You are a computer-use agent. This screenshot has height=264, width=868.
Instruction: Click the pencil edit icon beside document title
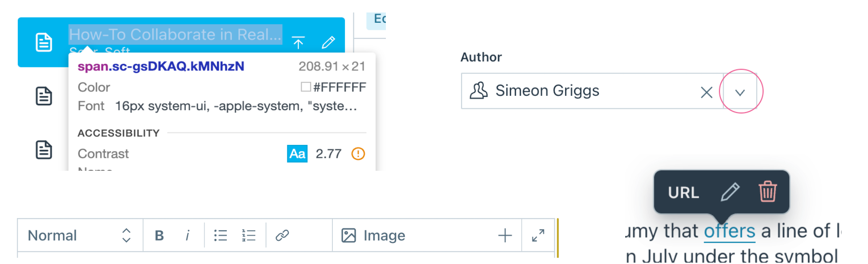328,42
